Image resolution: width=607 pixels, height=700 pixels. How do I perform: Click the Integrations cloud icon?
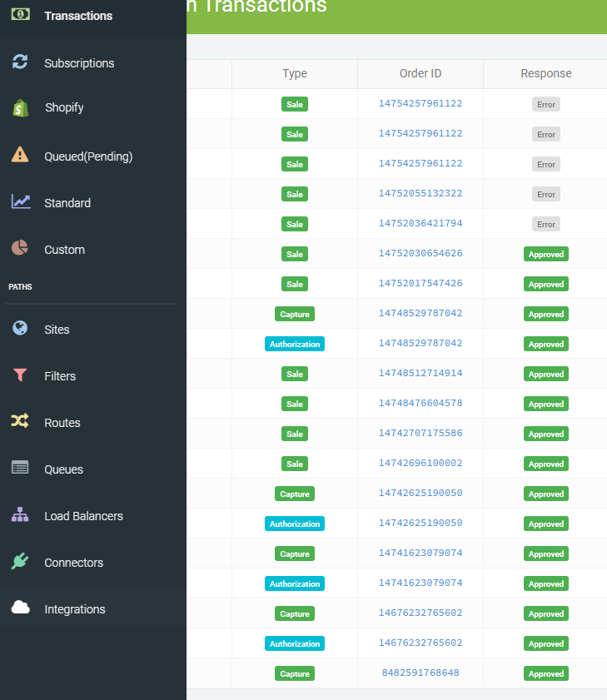21,608
